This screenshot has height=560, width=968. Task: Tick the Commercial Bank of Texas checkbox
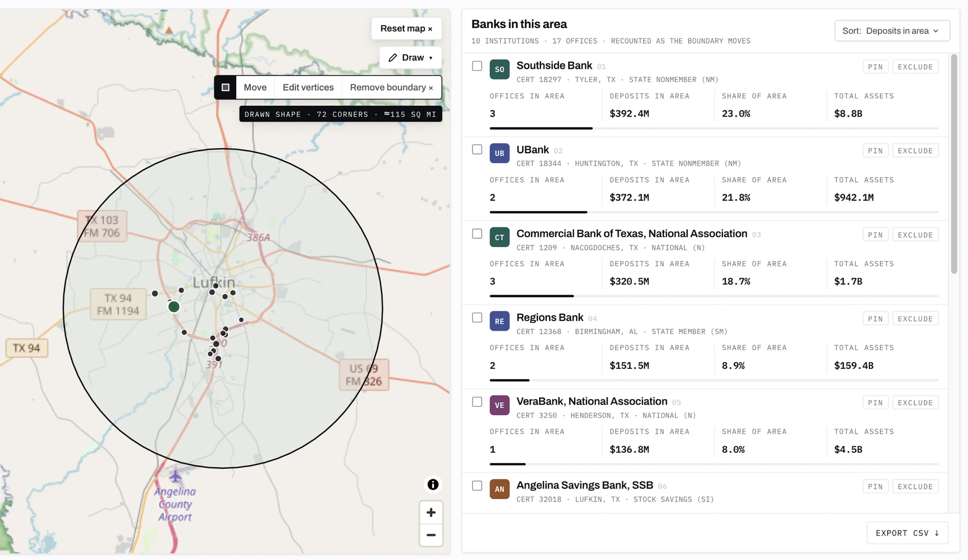[x=477, y=233]
